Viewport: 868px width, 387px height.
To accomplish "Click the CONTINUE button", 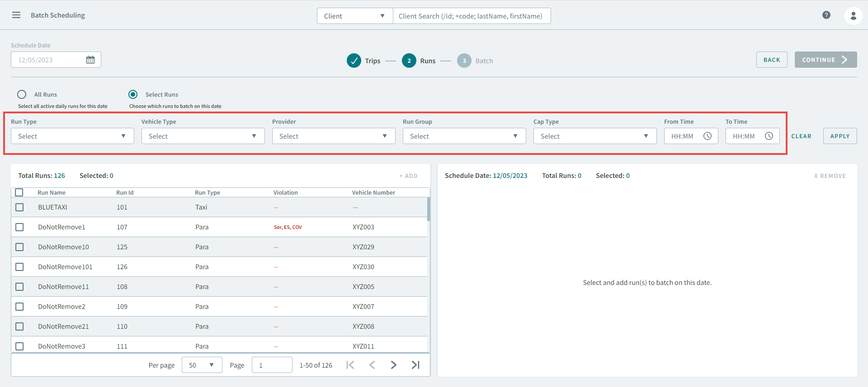I will click(826, 60).
